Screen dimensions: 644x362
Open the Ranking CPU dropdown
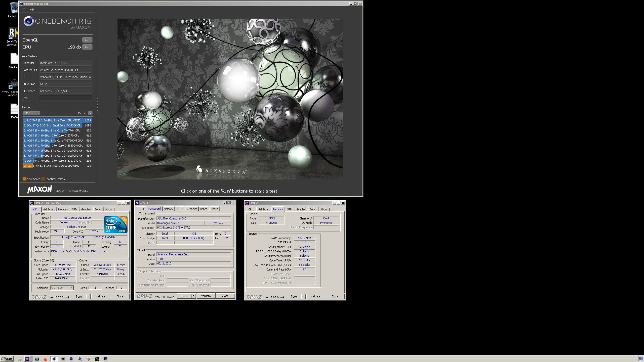coord(31,113)
